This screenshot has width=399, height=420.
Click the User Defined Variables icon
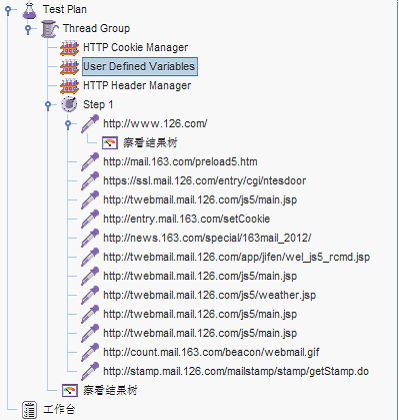coord(69,67)
